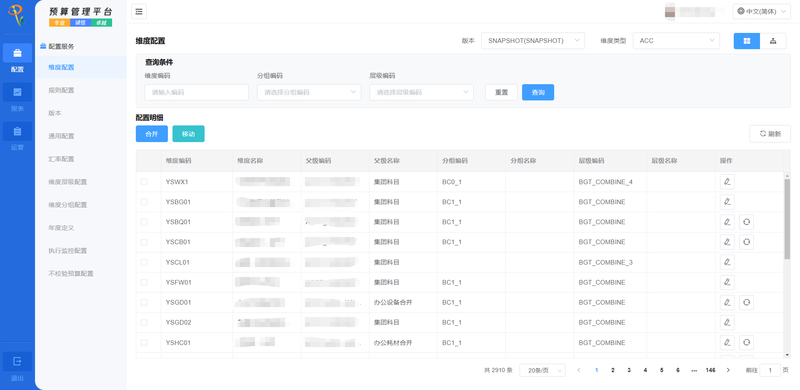The height and width of the screenshot is (390, 800).
Task: Select 维度配置 in sidebar menu
Action: pos(81,67)
